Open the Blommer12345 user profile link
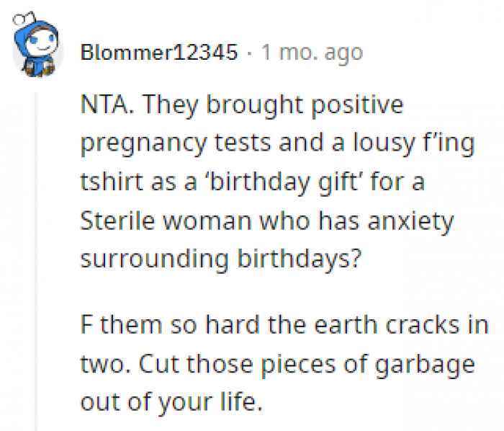The width and height of the screenshot is (504, 431). [159, 53]
